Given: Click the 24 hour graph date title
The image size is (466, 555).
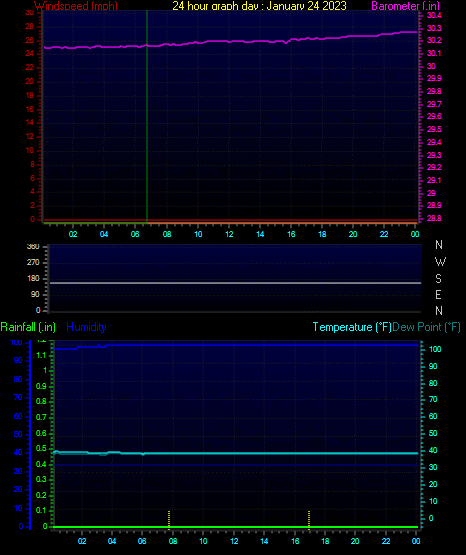Looking at the screenshot, I should pos(259,5).
